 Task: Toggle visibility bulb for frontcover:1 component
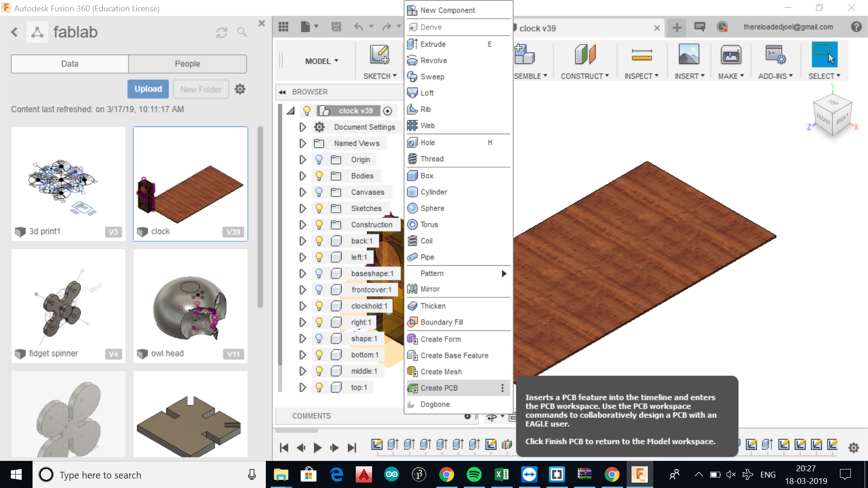tap(319, 290)
